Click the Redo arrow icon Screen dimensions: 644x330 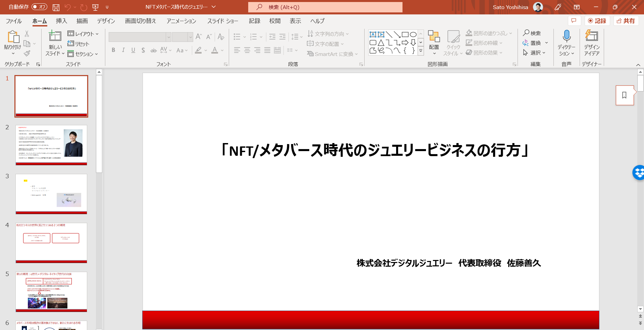pyautogui.click(x=84, y=7)
